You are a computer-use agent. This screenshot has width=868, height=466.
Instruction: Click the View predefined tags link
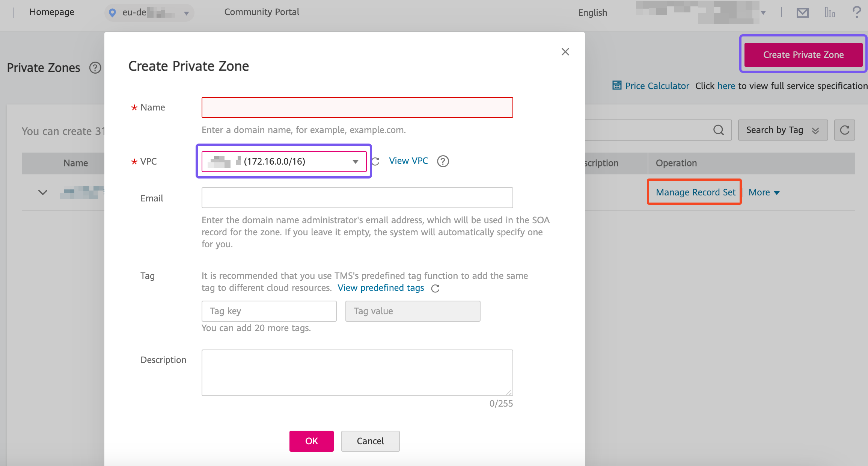pos(381,288)
